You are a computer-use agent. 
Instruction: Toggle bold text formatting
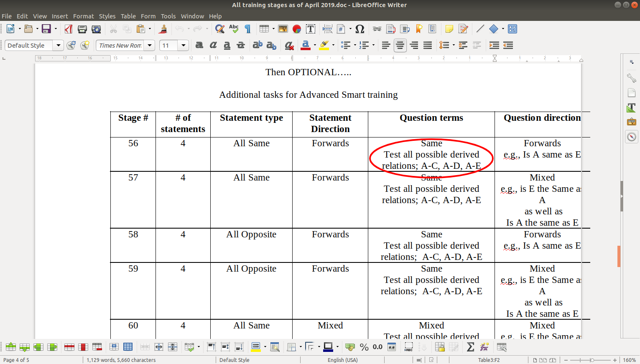[x=199, y=45]
